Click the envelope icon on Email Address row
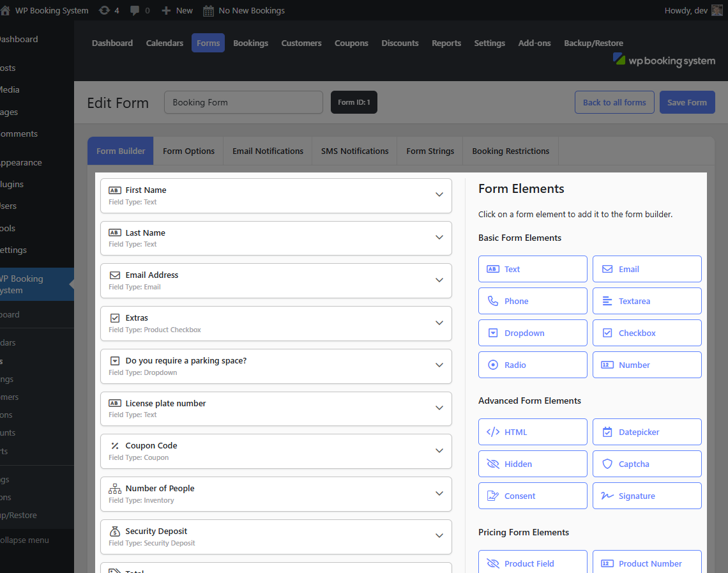728x573 pixels. point(115,275)
